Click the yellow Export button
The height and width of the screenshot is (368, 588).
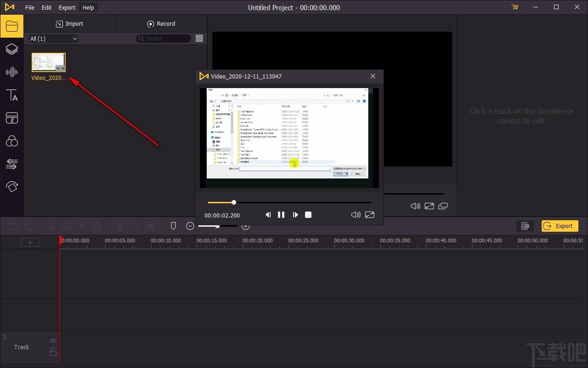(559, 226)
